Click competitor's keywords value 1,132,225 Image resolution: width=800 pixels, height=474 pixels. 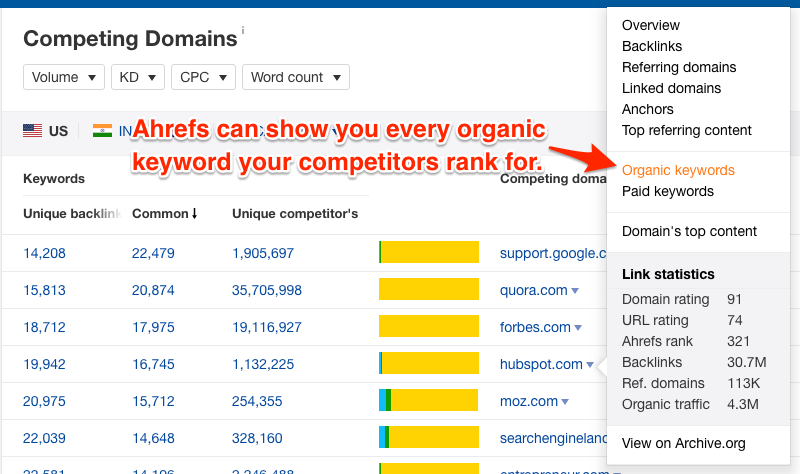point(263,364)
